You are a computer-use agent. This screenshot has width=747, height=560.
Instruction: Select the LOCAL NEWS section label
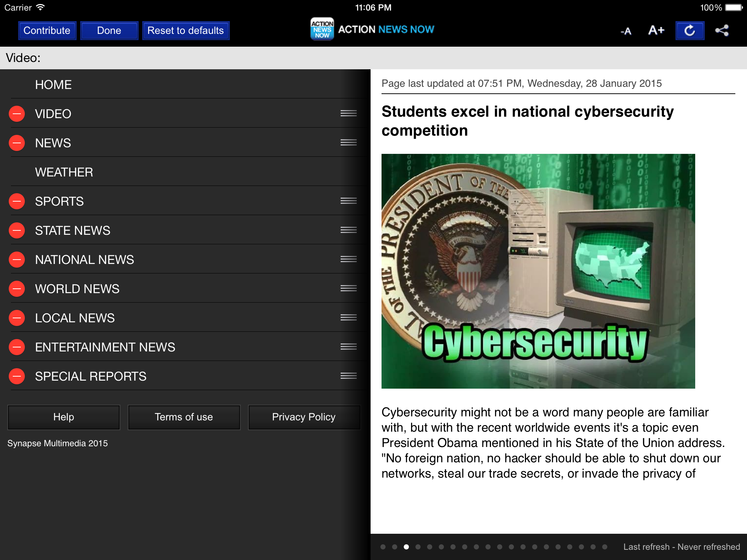pos(75,318)
